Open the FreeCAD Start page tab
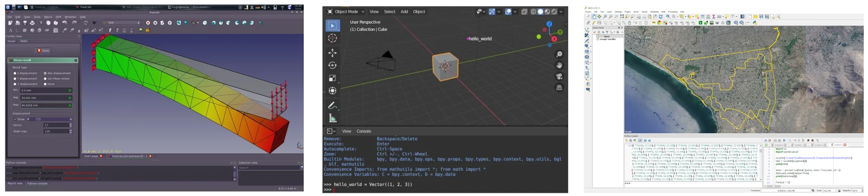868x196 pixels. tap(92, 156)
